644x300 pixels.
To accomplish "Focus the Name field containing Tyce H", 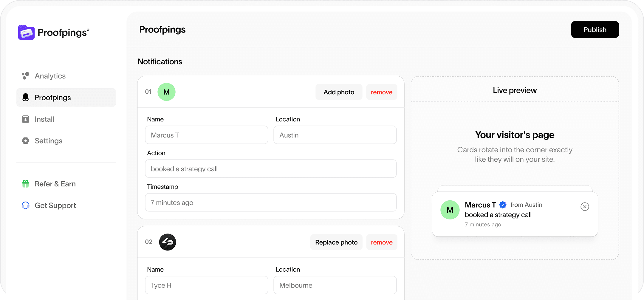I will click(207, 285).
